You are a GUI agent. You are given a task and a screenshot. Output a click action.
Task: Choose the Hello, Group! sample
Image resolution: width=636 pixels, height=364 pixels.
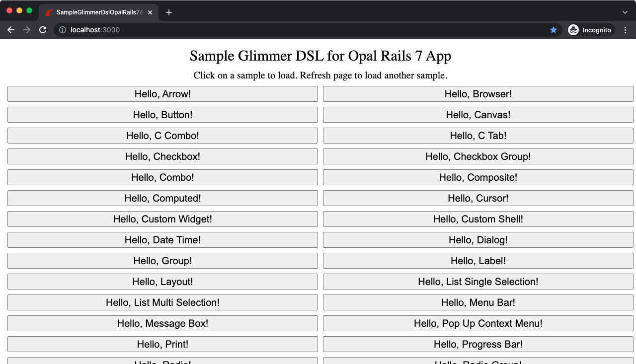(162, 261)
